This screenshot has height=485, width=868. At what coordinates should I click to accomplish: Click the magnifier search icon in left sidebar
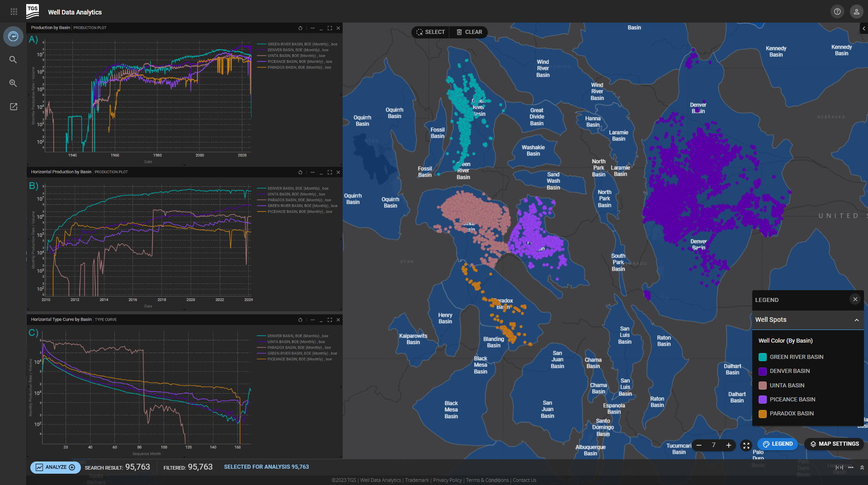pos(13,60)
